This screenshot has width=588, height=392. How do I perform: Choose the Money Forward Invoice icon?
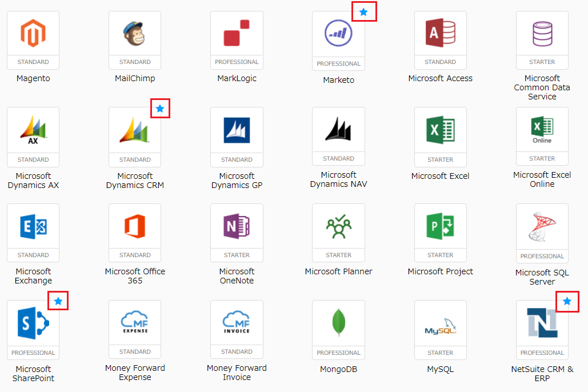pos(237,322)
